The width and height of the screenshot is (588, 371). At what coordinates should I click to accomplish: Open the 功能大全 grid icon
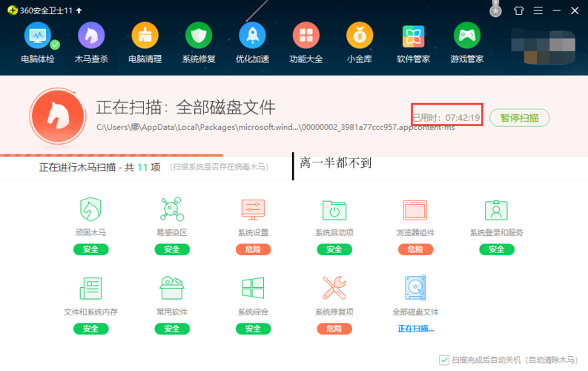click(306, 36)
